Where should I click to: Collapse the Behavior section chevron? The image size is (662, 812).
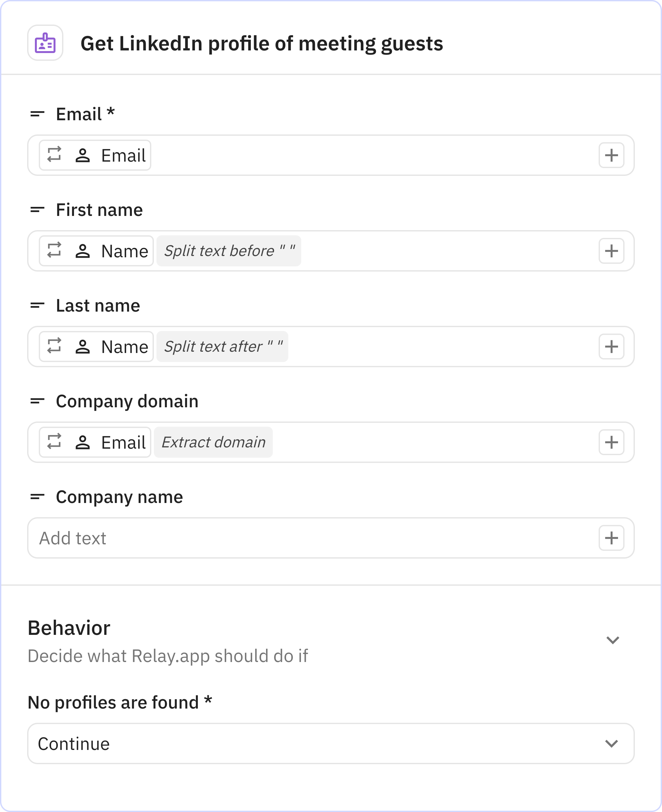click(613, 640)
